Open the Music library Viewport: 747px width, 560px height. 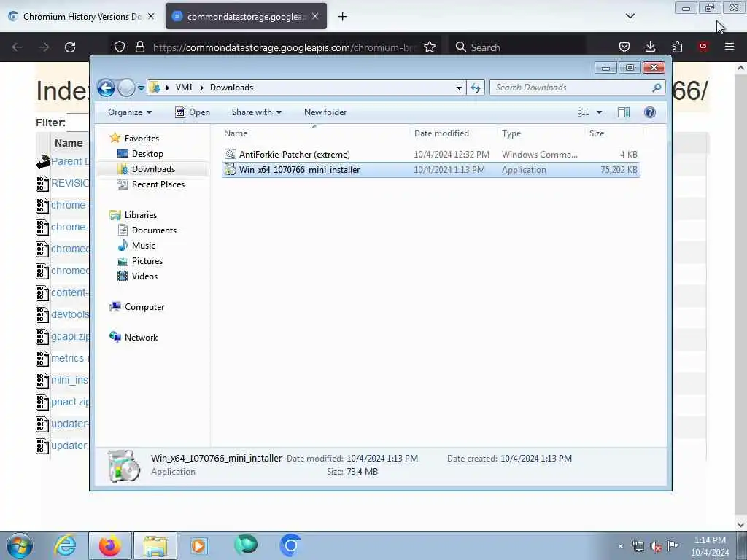144,245
